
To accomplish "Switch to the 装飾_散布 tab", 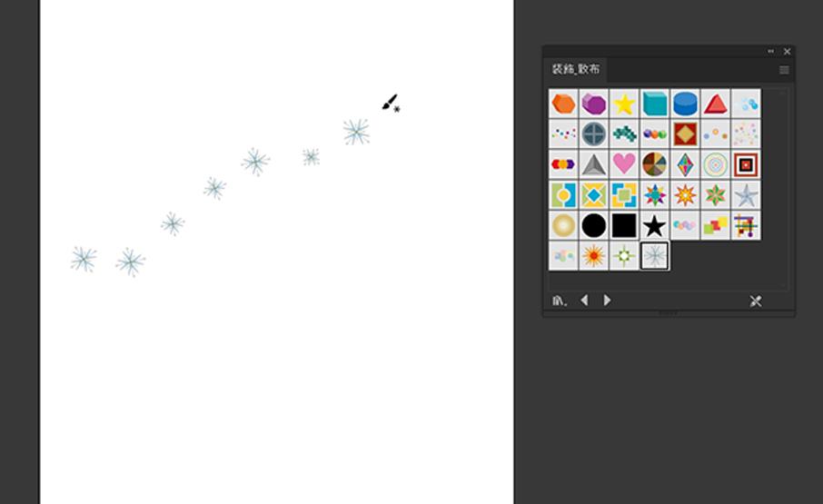I will click(576, 69).
